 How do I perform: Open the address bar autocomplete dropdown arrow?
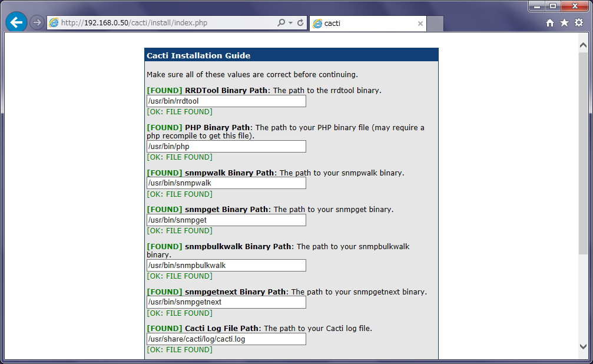pos(290,23)
